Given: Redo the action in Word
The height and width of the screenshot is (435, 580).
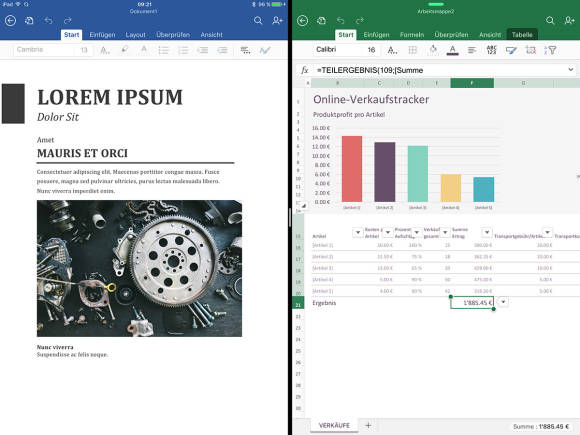Looking at the screenshot, I should click(x=67, y=20).
